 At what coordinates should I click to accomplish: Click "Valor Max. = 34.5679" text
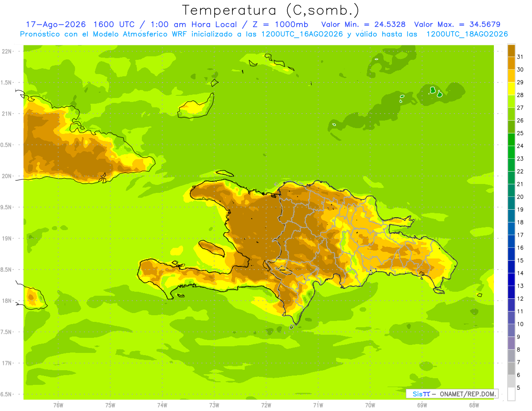pyautogui.click(x=457, y=24)
